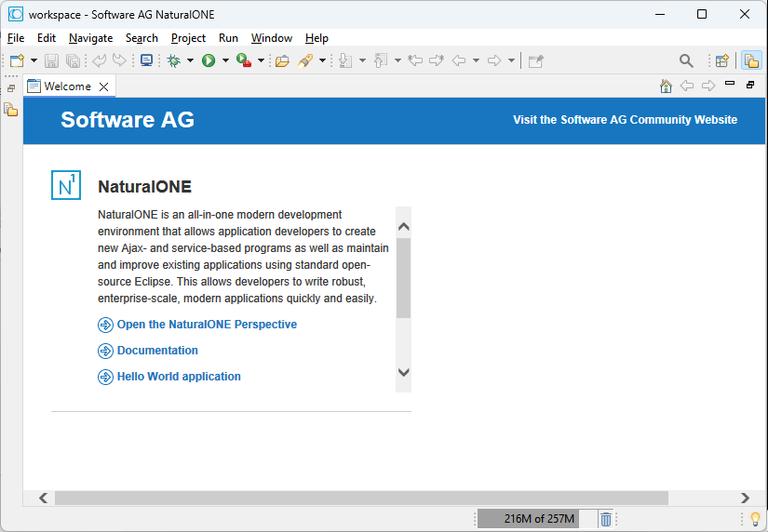Expand the Debug dropdown arrow
The height and width of the screenshot is (532, 768).
point(190,60)
